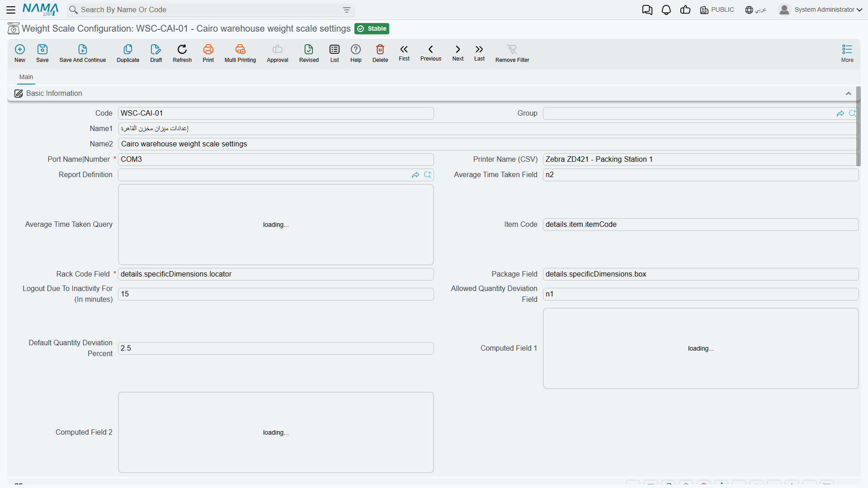Print the record
The height and width of the screenshot is (488, 868).
208,53
